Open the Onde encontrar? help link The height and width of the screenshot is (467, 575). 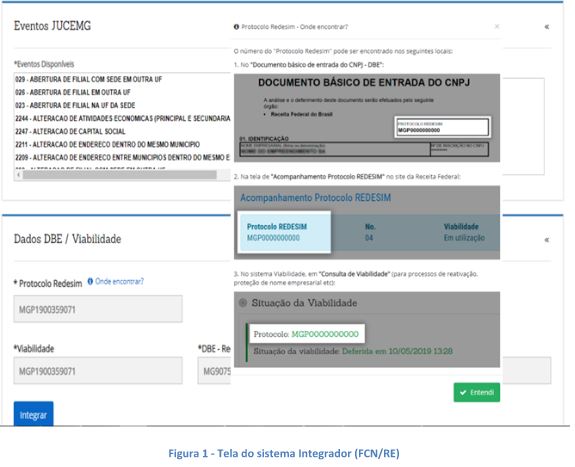pos(120,281)
